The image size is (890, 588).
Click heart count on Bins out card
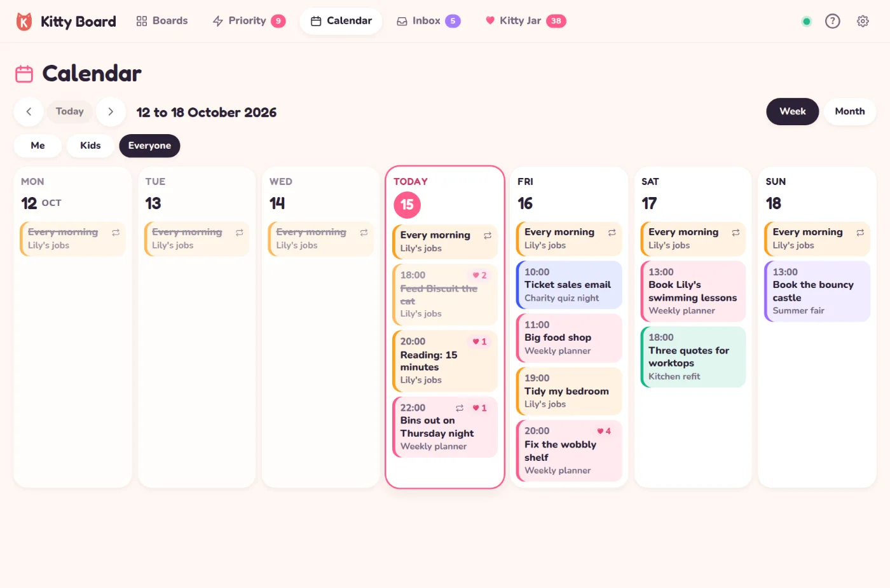(480, 408)
